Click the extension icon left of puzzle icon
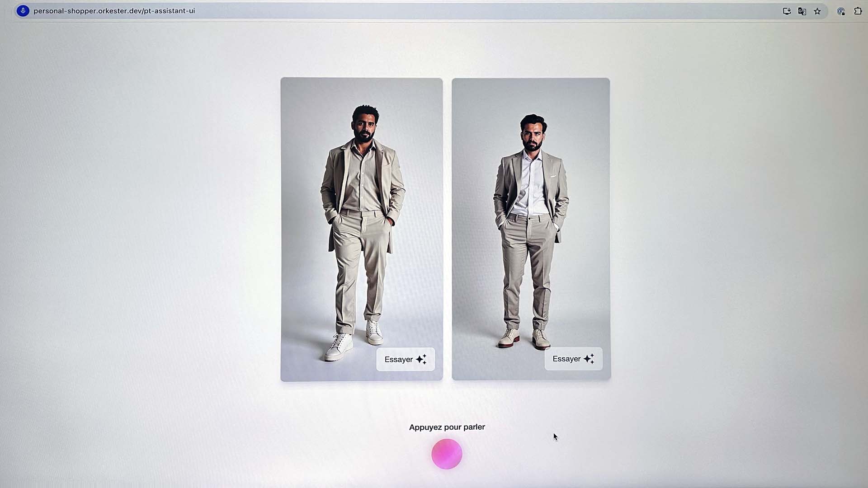The height and width of the screenshot is (488, 868). click(841, 11)
